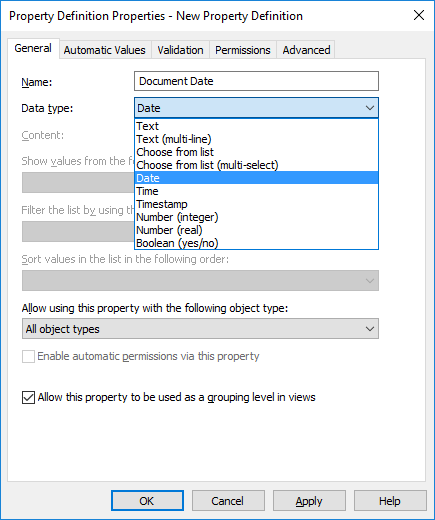This screenshot has width=435, height=520.
Task: Select Text from the data type list
Action: (x=256, y=126)
